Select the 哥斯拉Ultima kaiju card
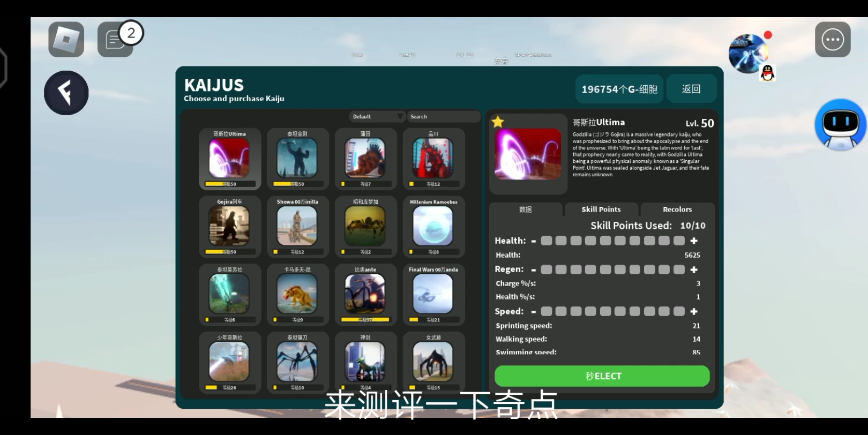The height and width of the screenshot is (435, 868). [x=229, y=159]
